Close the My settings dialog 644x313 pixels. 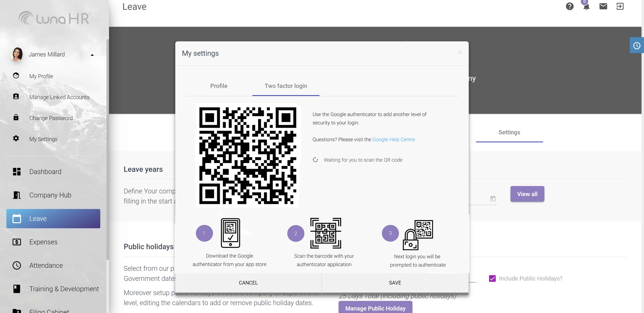[460, 52]
